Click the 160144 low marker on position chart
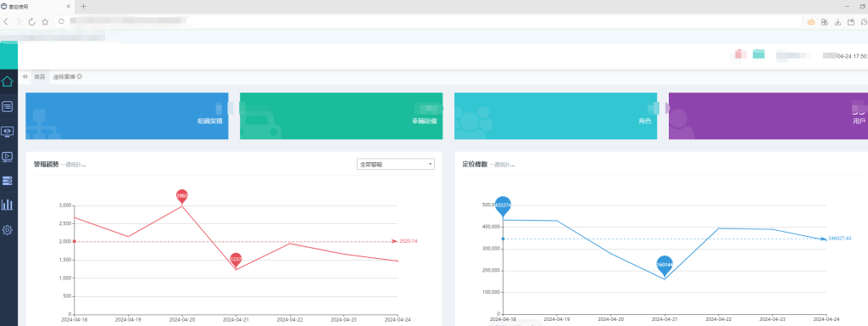 (665, 266)
